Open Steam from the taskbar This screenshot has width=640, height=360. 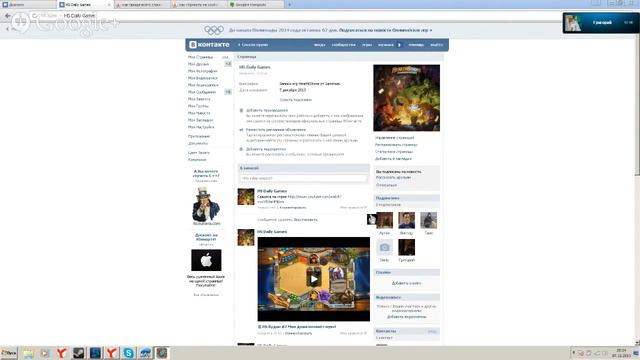click(78, 353)
